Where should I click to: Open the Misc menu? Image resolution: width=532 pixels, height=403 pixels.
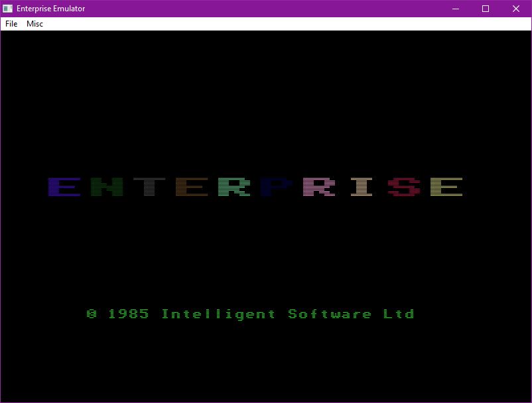coord(34,24)
